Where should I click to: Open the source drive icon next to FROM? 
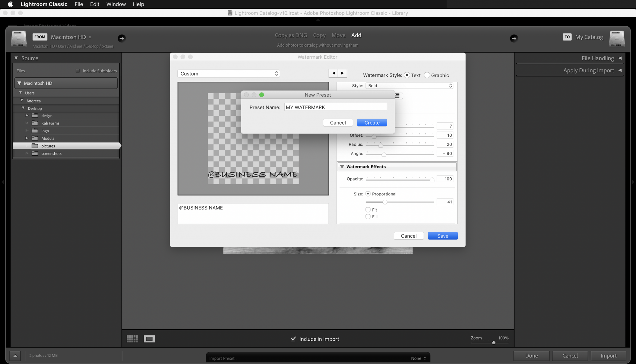19,39
